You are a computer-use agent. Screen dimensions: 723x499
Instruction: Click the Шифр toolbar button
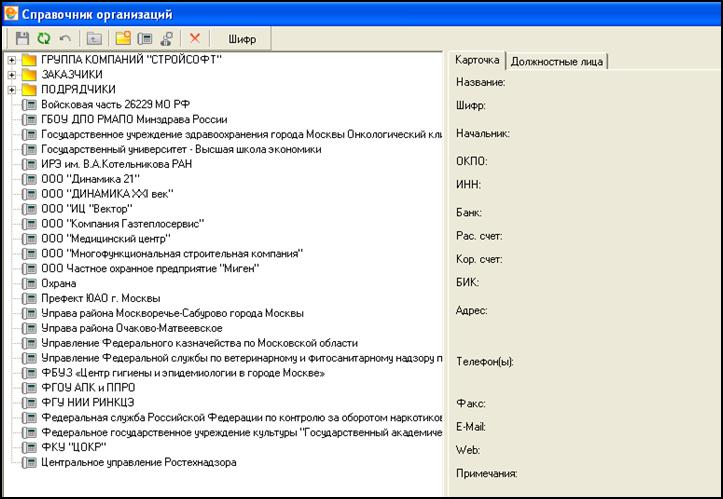[x=242, y=39]
